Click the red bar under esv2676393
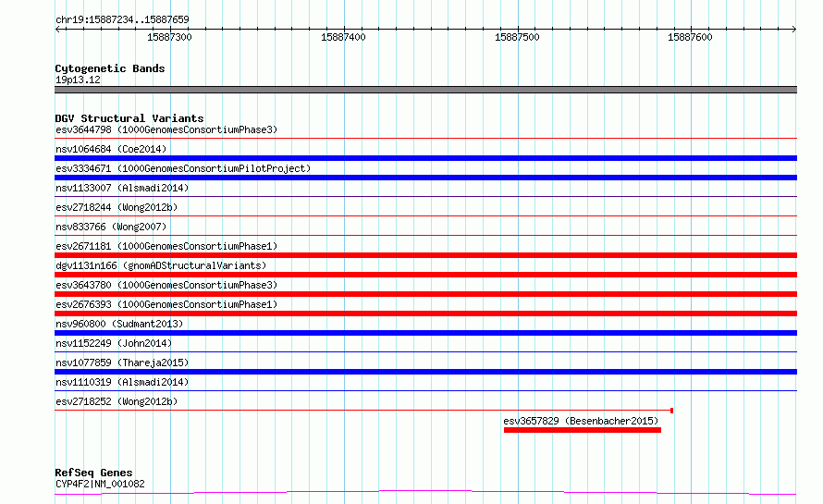Screen dimensions: 823x504 (x=425, y=313)
